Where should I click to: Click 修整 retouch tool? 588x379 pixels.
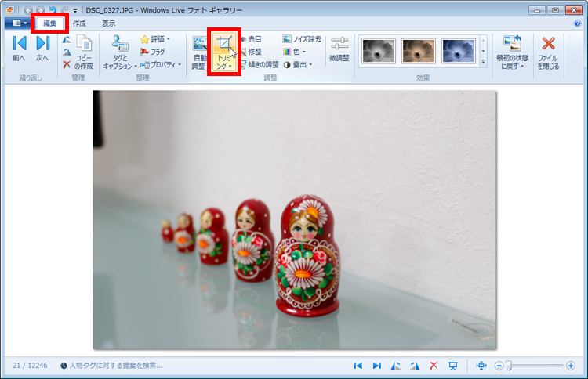pyautogui.click(x=251, y=52)
